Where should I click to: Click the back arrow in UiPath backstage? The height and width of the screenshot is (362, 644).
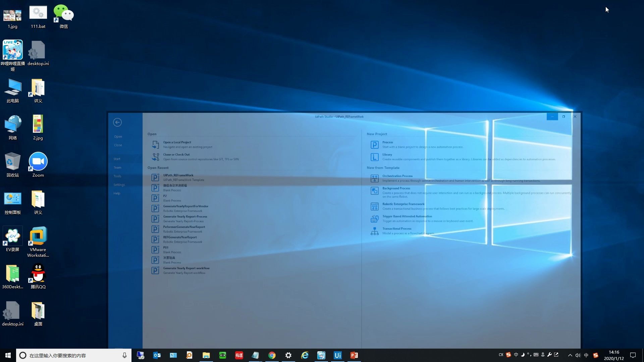[117, 122]
